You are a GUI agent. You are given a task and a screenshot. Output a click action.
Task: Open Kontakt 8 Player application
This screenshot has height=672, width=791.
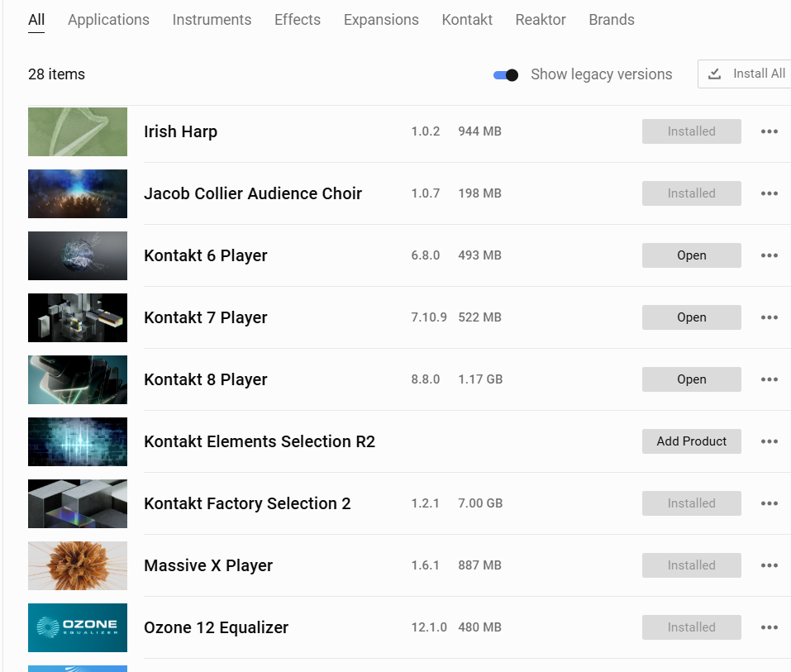click(x=692, y=379)
